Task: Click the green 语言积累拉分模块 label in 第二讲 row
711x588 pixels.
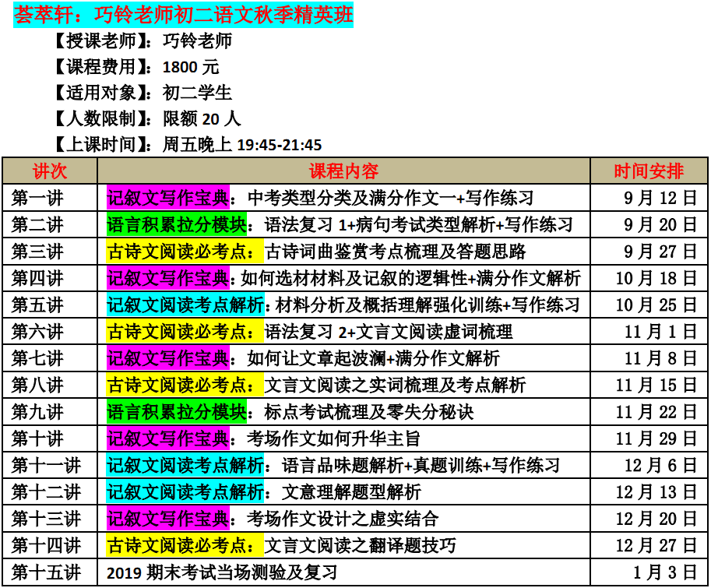Action: (176, 225)
